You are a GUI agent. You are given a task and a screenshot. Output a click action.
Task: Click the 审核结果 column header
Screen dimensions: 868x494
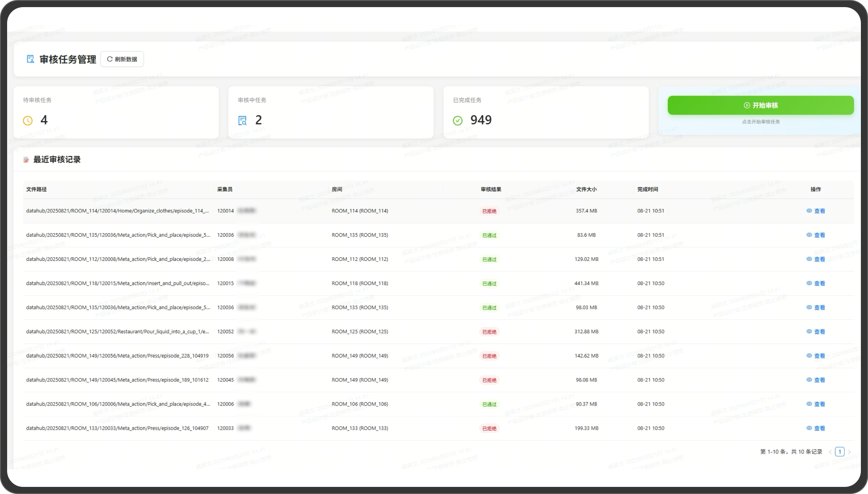[490, 189]
